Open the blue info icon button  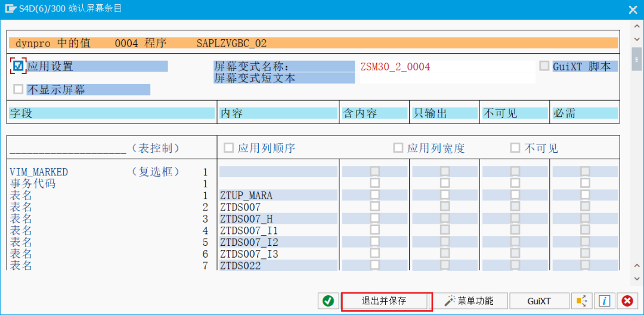604,301
